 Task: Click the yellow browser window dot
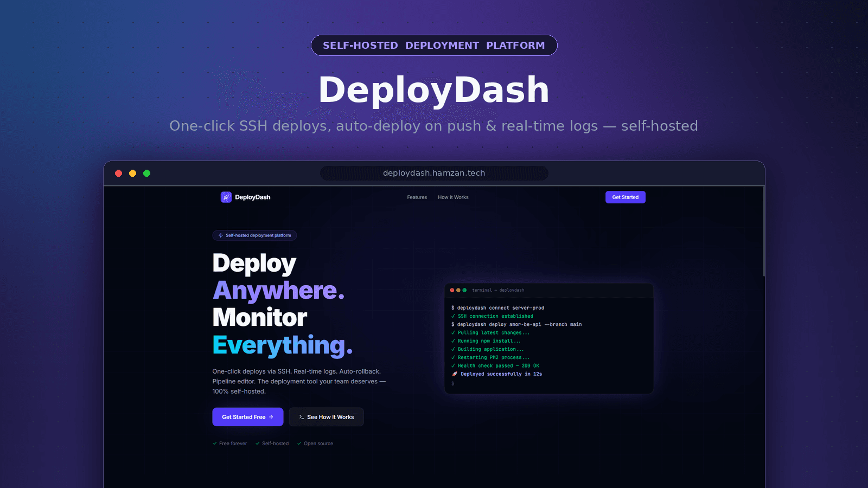(x=132, y=174)
